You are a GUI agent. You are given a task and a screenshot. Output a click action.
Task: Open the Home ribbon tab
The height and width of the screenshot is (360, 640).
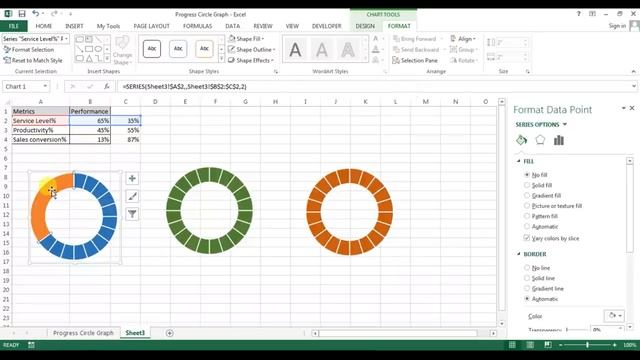[x=44, y=26]
